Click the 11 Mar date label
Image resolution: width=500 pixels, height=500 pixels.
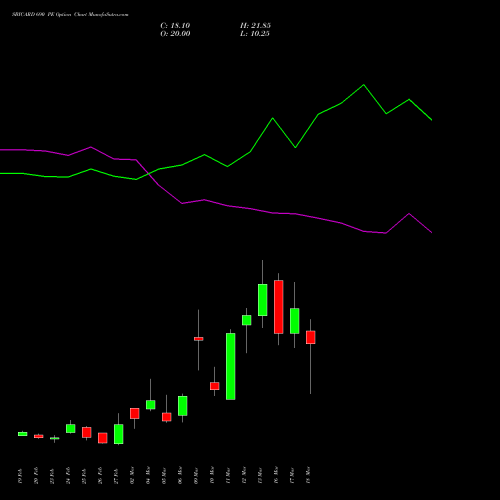click(x=228, y=475)
